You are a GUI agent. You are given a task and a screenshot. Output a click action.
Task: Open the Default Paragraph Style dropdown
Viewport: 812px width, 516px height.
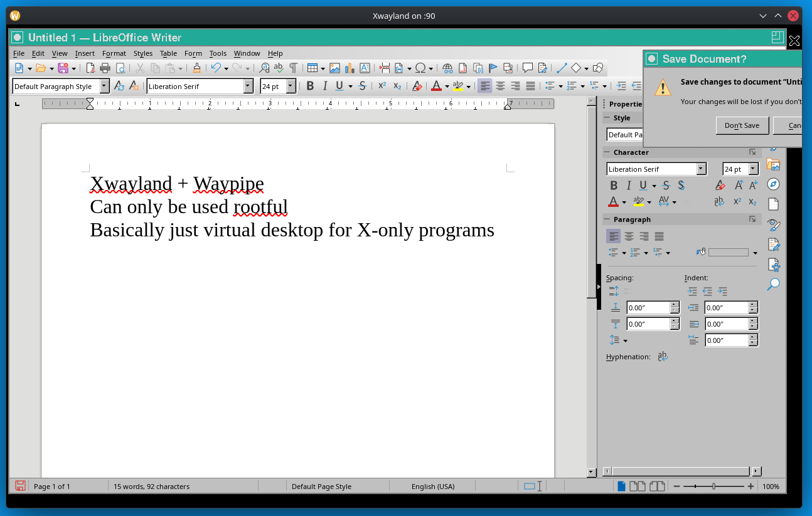click(x=104, y=87)
